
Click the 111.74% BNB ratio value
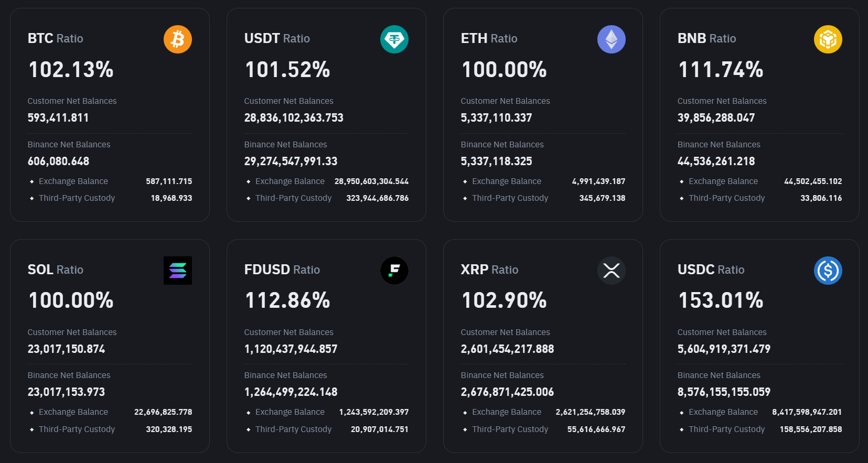coord(721,70)
